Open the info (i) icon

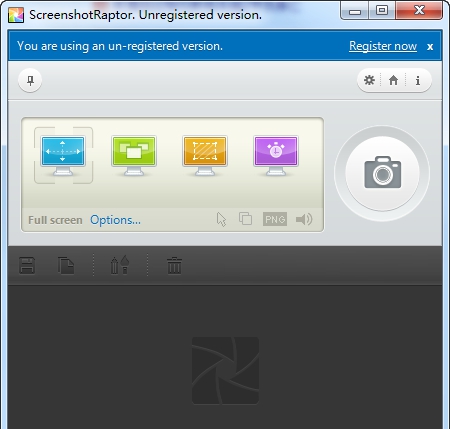418,80
